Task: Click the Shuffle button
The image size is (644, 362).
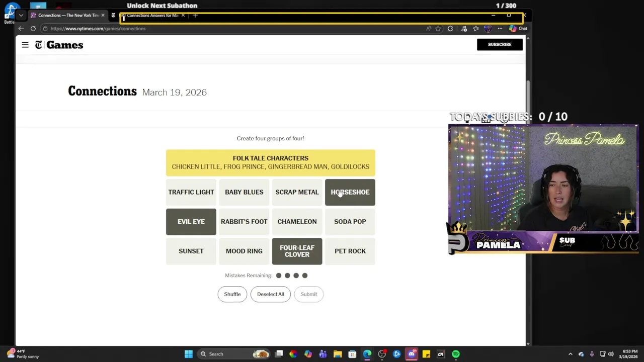Action: (232, 294)
